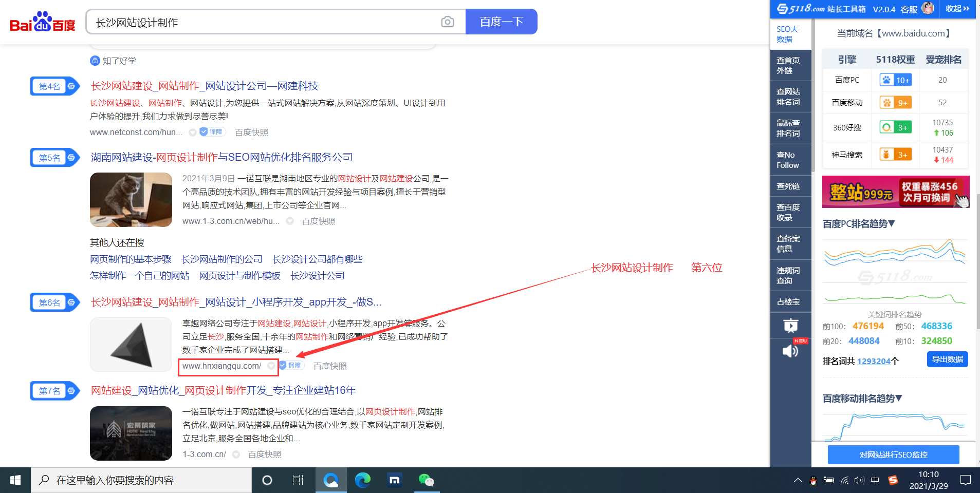This screenshot has height=493, width=980.
Task: Click the 百度PC weight 10+ badge
Action: 895,80
